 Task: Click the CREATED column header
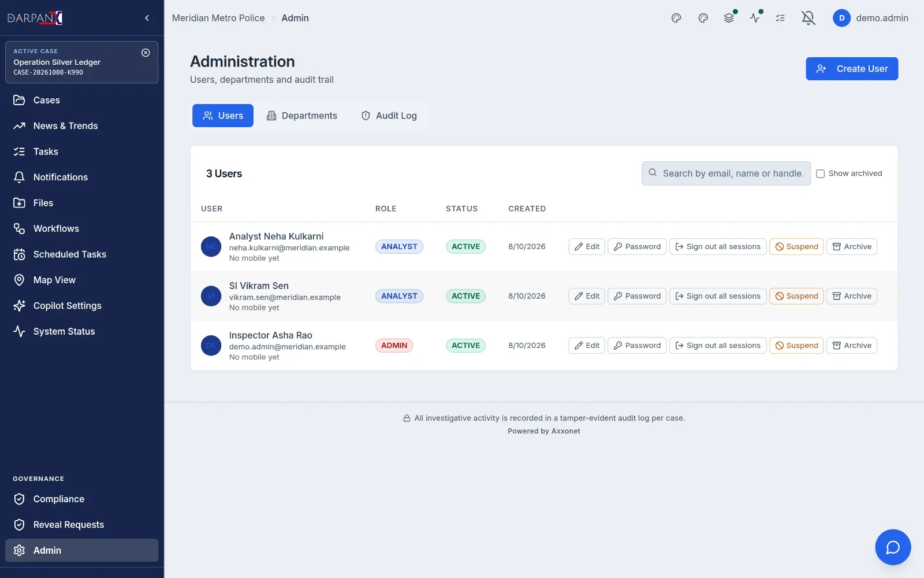pos(527,209)
